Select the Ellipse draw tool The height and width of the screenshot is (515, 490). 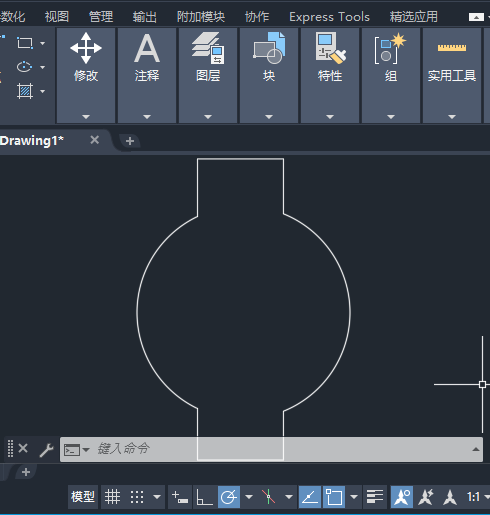tap(25, 67)
